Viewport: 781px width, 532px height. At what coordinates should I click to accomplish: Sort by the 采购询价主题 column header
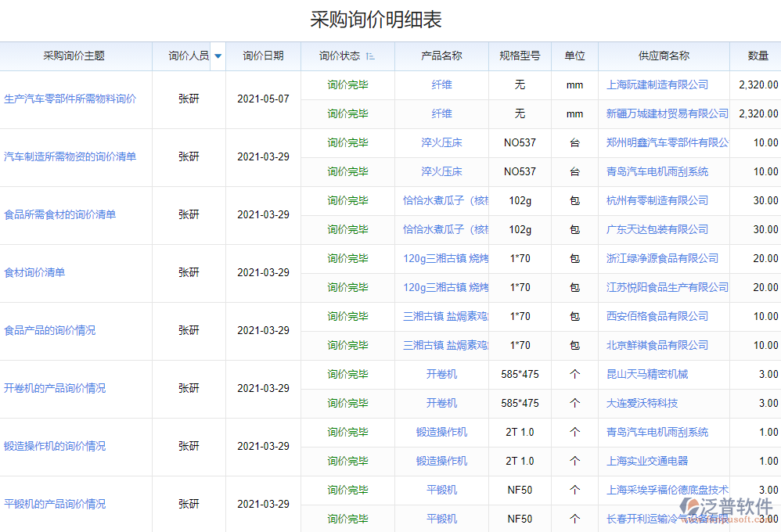pyautogui.click(x=75, y=56)
